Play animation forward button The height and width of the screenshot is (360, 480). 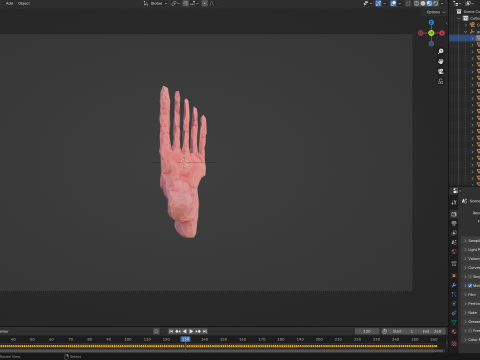[x=191, y=331]
